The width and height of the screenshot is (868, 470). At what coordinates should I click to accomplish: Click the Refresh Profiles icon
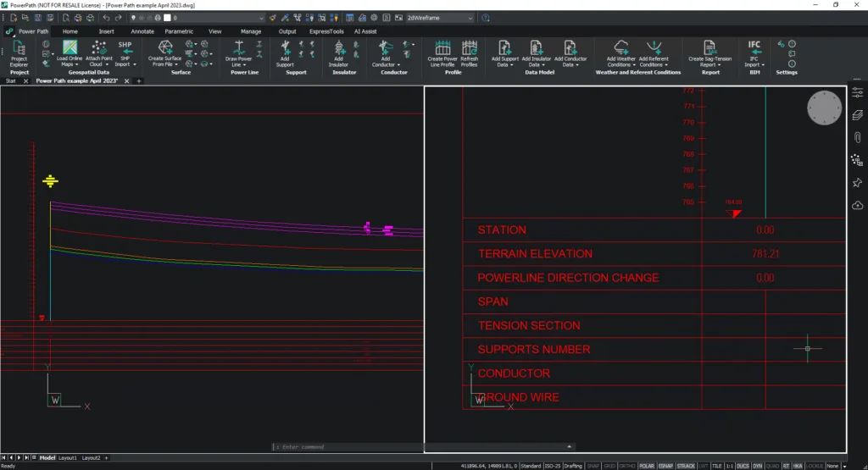click(x=469, y=47)
